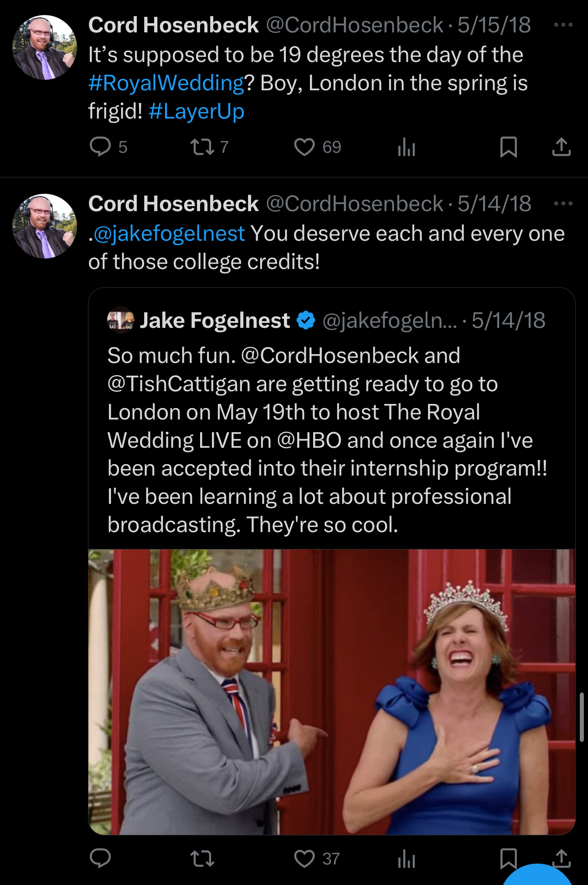Reply to the Royal Wedding weather tweet
The width and height of the screenshot is (588, 885).
(101, 147)
